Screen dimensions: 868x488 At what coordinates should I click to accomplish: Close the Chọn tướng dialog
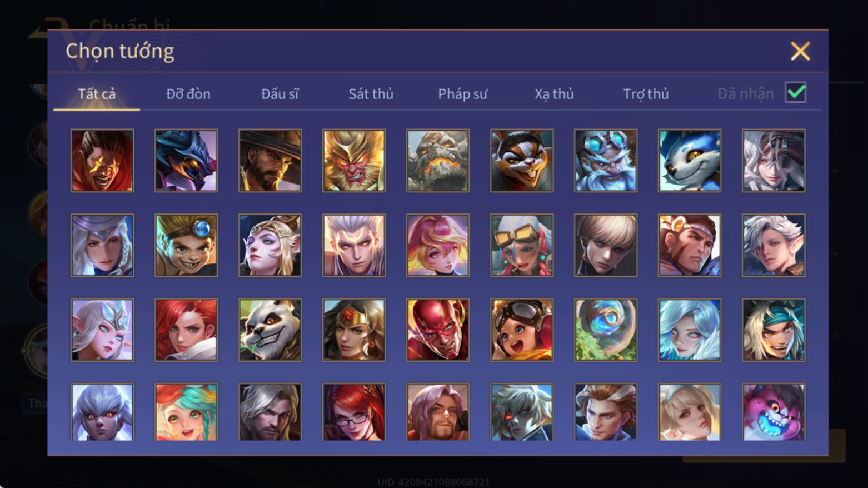[800, 51]
